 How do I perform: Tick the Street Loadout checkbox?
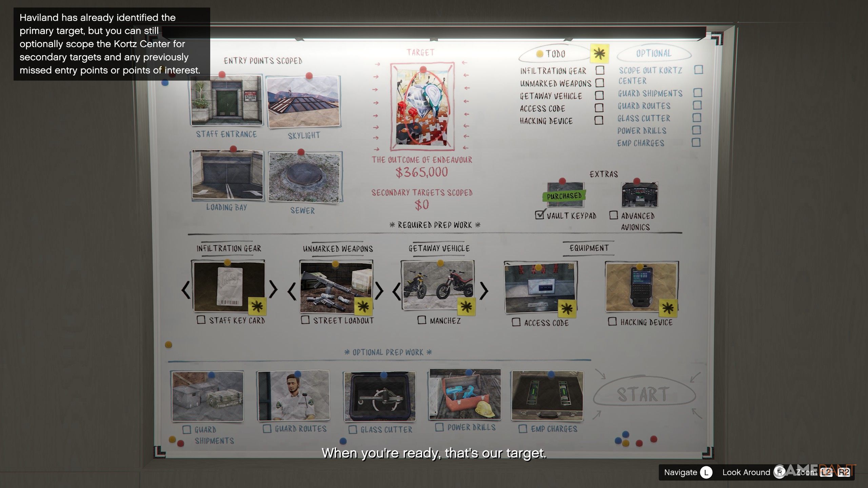305,320
